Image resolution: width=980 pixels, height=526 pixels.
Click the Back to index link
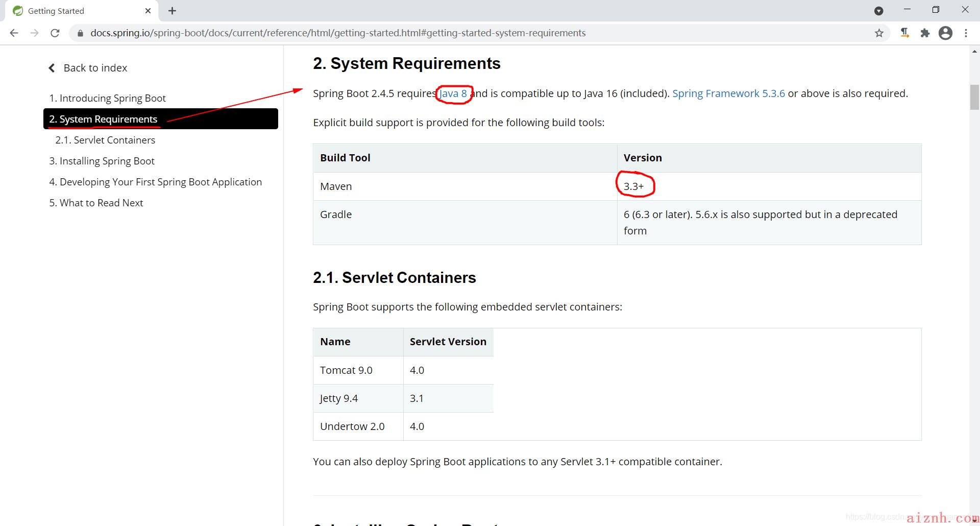pos(95,68)
